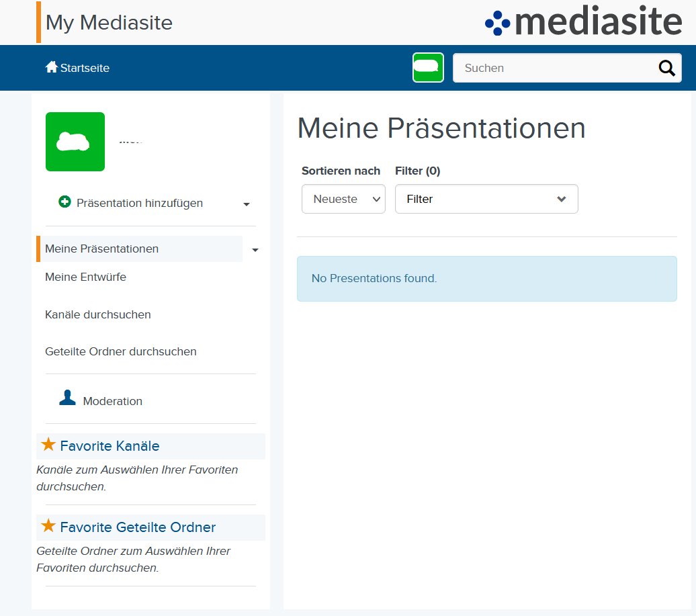
Task: Click the large green profile picture in sidebar
Action: point(75,142)
